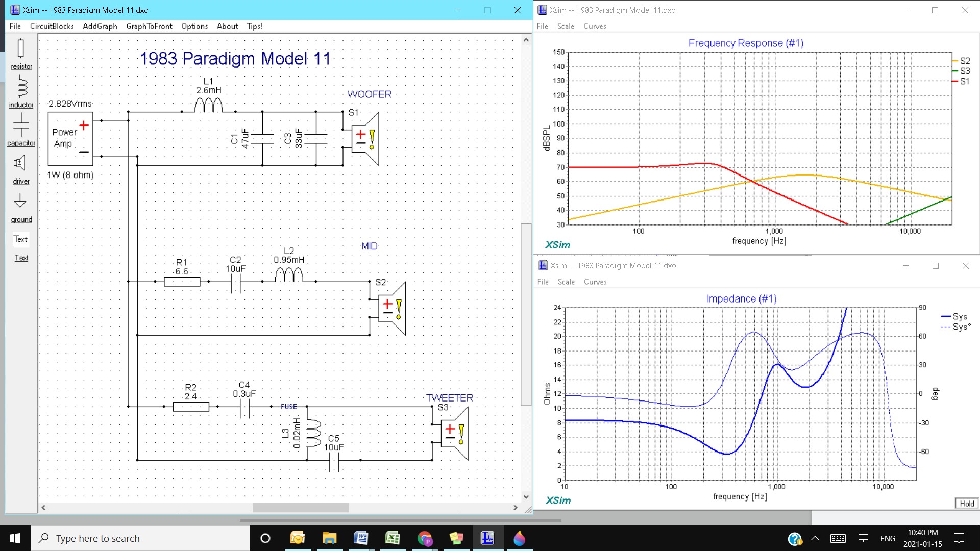
Task: Click the S3 tweeter driver symbol
Action: 454,433
